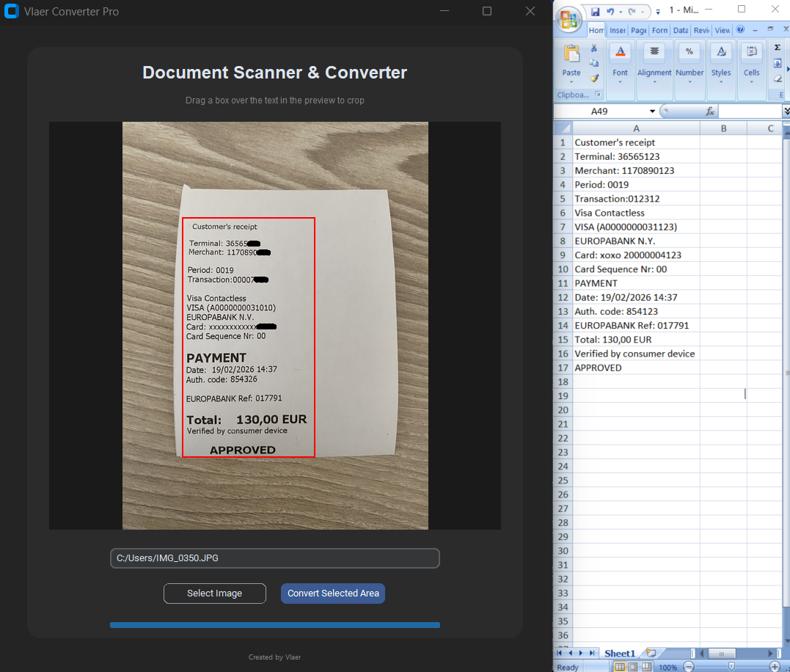This screenshot has height=672, width=790.
Task: Select the Sheet1 tab
Action: pos(620,653)
